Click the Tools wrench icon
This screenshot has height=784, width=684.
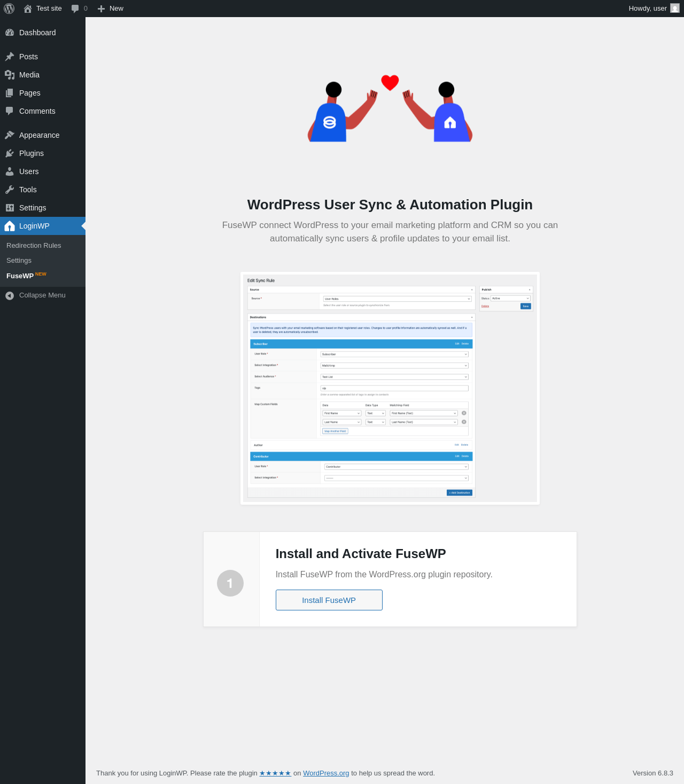(x=10, y=190)
